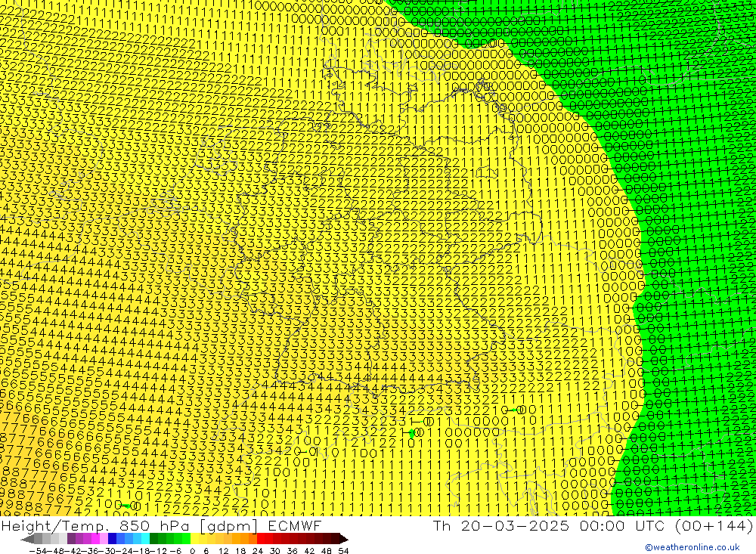Select the 'Th 20-03-2025 00:00 UTC (00+144)' timestamp
Viewport: 756px width, 554px height.
[593, 525]
